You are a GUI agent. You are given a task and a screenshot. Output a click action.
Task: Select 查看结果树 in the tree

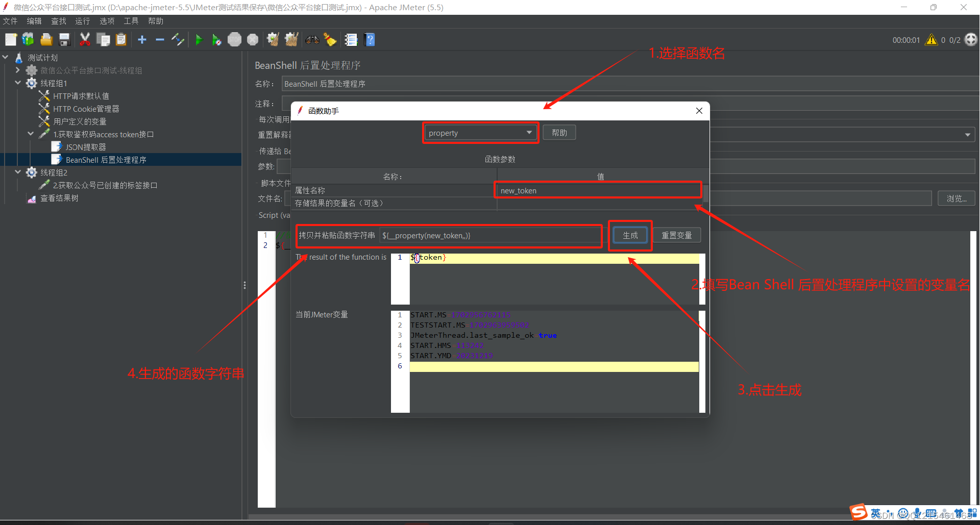59,198
